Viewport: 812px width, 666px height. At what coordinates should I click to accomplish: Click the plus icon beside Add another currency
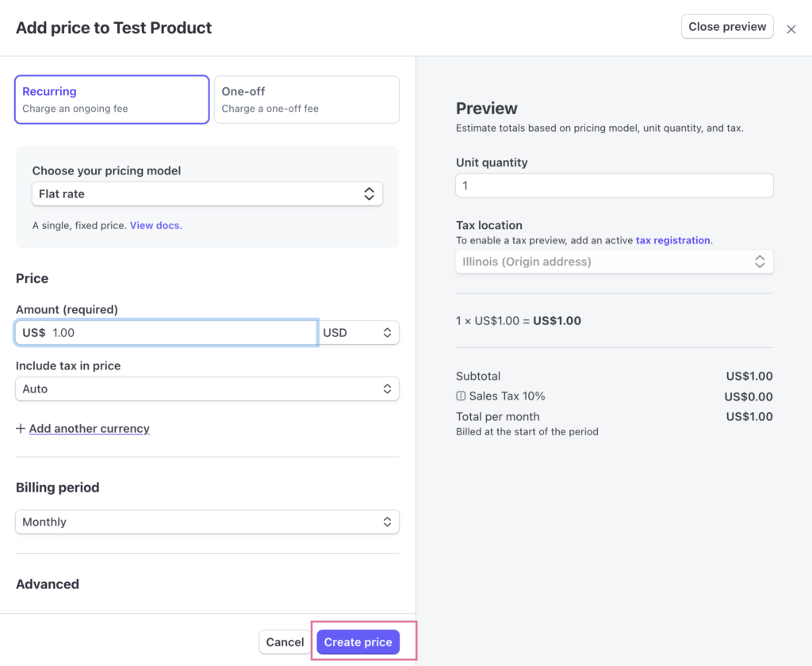tap(20, 428)
